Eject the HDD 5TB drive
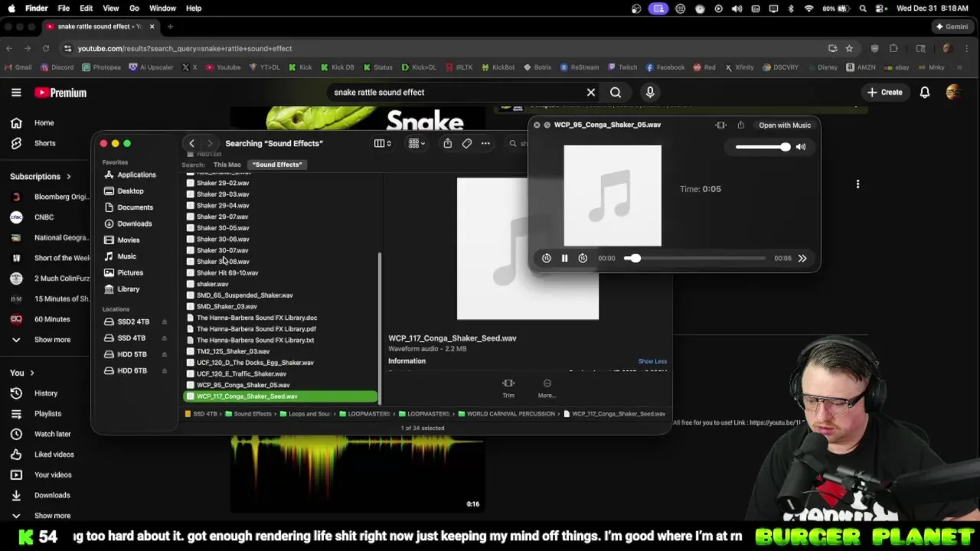Image resolution: width=980 pixels, height=551 pixels. point(164,354)
